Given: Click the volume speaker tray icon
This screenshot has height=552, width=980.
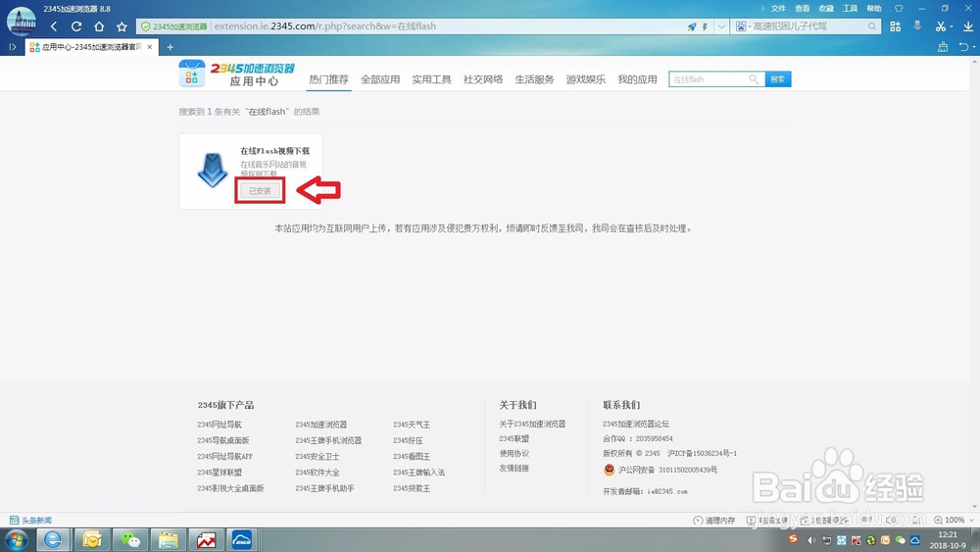Looking at the screenshot, I should pos(811,540).
